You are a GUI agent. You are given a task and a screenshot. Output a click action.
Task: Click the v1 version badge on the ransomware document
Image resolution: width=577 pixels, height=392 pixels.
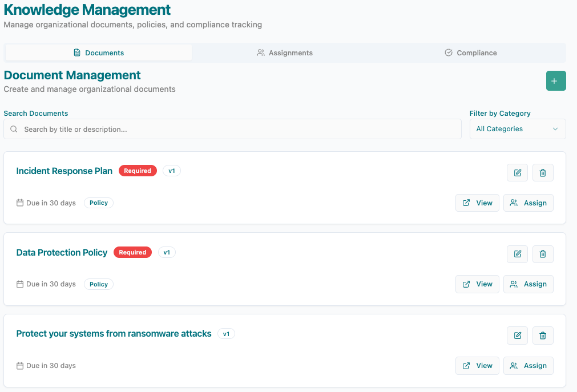(x=226, y=333)
